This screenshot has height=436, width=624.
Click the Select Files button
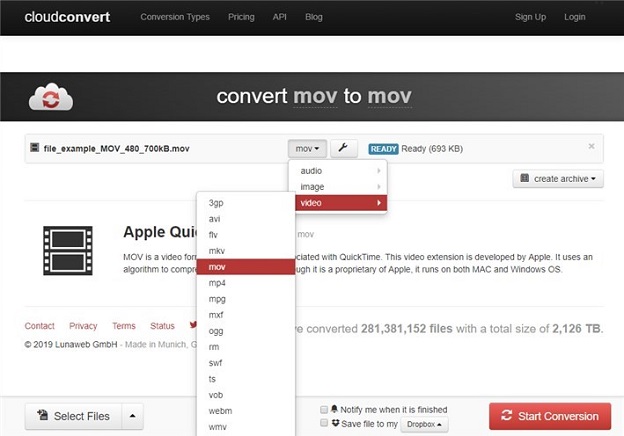point(73,416)
